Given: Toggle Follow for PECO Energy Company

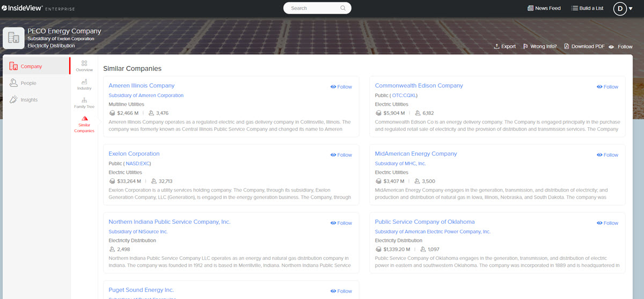Looking at the screenshot, I should point(621,47).
